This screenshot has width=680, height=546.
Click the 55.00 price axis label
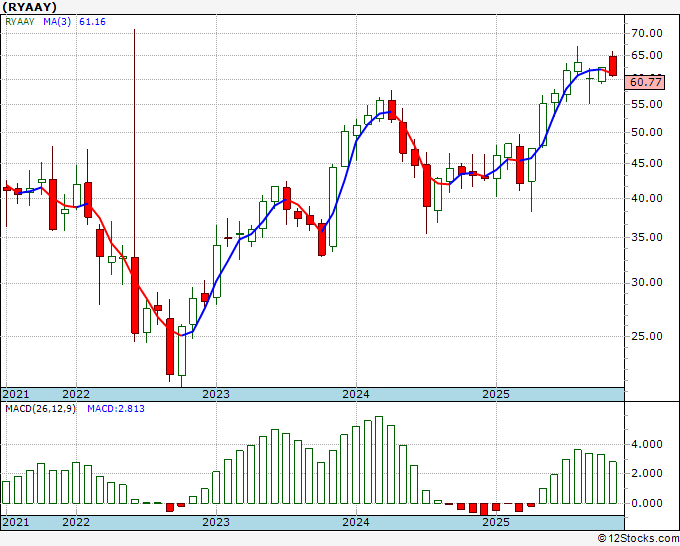pos(647,104)
